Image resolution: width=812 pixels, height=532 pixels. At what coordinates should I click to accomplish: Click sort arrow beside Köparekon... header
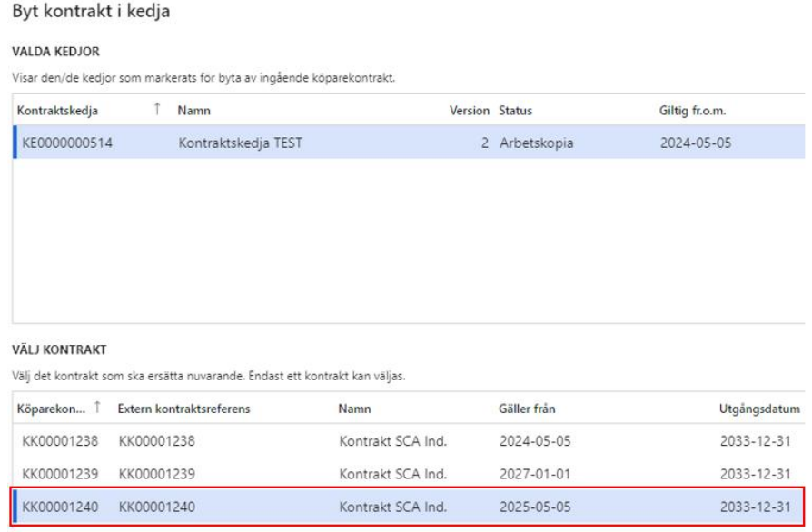point(98,409)
